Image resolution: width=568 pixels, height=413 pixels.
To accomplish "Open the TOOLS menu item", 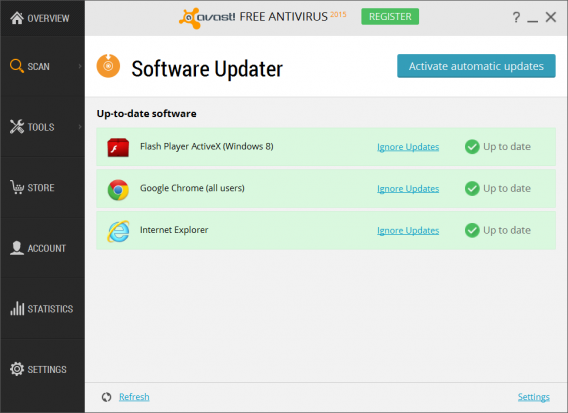I will pyautogui.click(x=42, y=126).
